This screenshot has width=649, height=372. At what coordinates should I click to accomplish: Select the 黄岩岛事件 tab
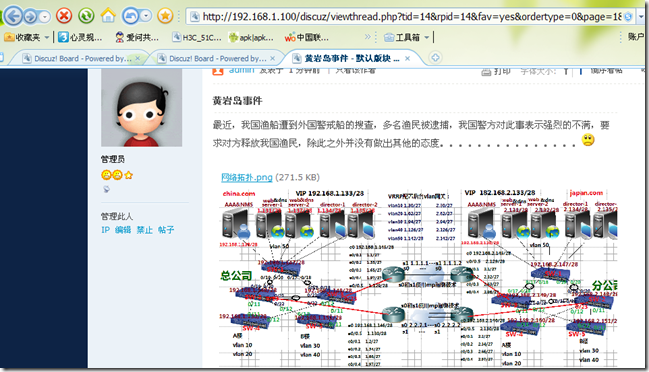[346, 58]
